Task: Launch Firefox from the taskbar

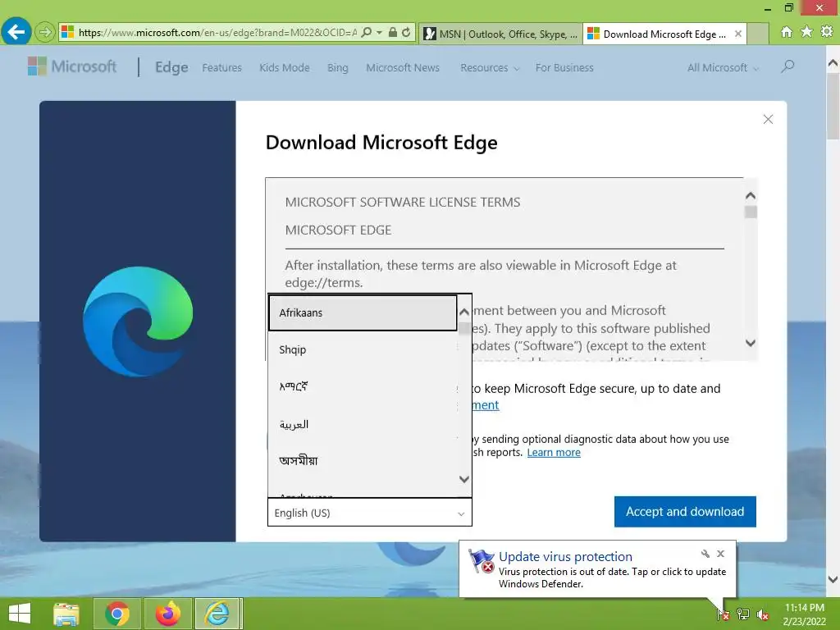Action: [x=167, y=614]
